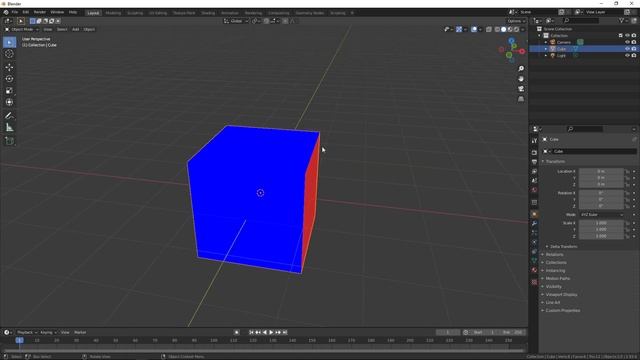Toggle the camera view icon
640x360 pixels.
521,89
